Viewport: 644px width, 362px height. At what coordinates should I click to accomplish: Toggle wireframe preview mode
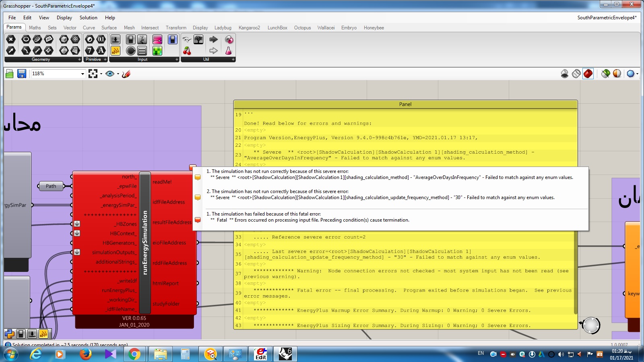pos(576,74)
